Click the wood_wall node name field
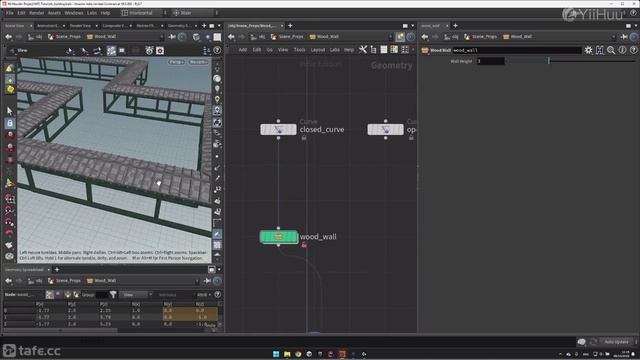The image size is (640, 360). (x=517, y=50)
